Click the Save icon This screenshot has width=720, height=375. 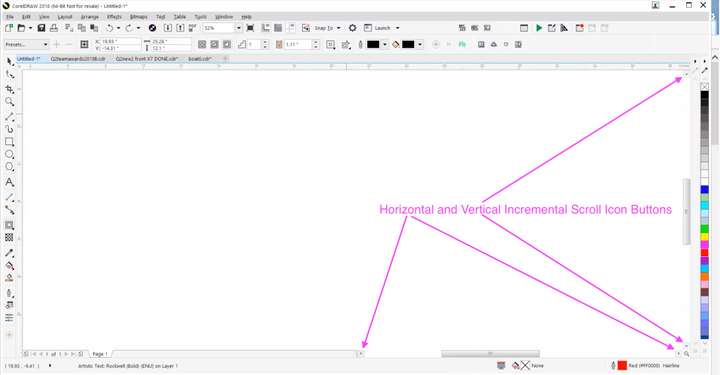(x=41, y=28)
